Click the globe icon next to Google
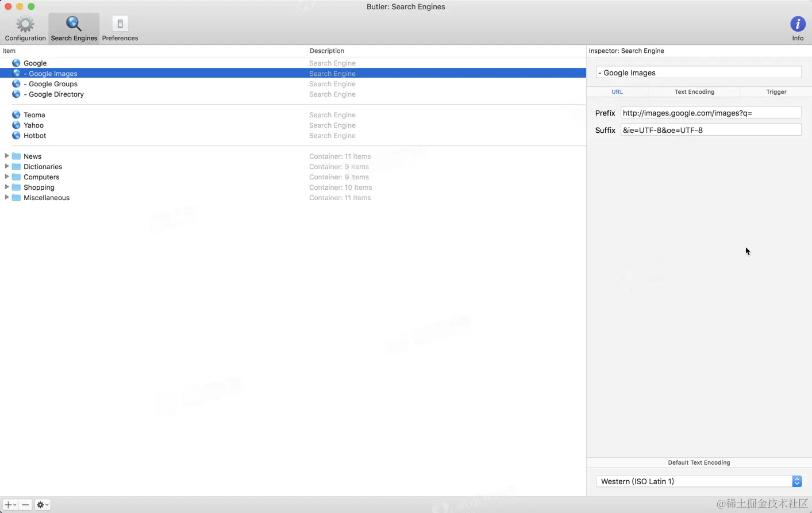This screenshot has height=513, width=812. (x=16, y=63)
